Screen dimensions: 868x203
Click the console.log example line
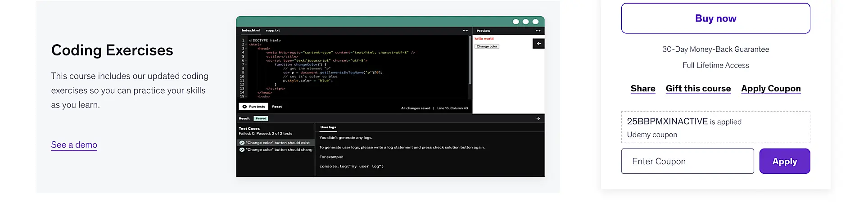click(352, 167)
